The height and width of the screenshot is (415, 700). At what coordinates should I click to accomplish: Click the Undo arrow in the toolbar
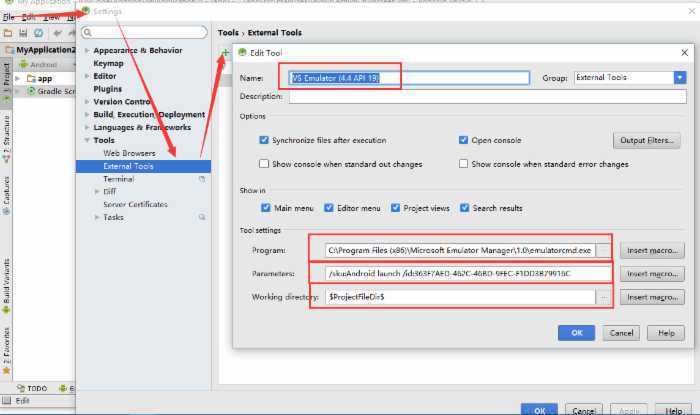[x=57, y=33]
